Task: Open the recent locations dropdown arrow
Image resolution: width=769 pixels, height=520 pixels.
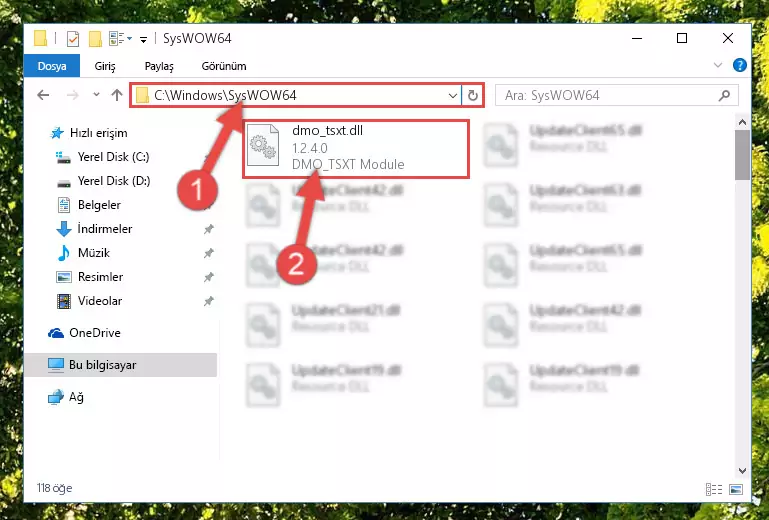Action: (x=96, y=94)
